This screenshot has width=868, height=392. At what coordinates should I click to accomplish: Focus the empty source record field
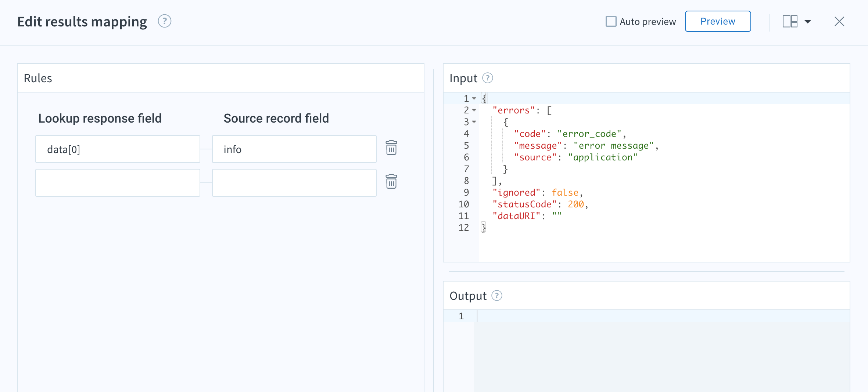click(294, 183)
